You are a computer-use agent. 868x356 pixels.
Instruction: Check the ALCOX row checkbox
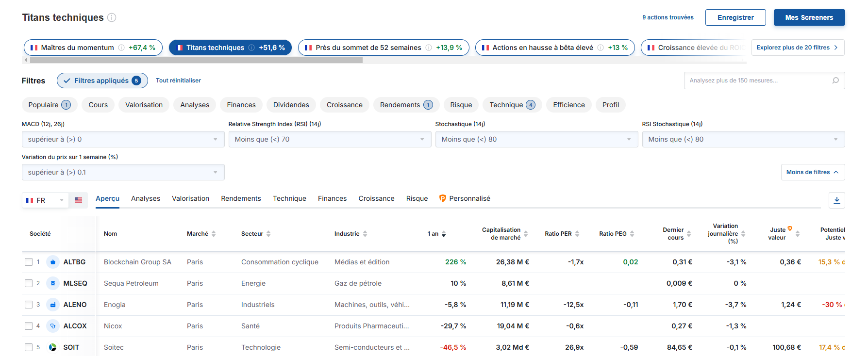click(29, 326)
